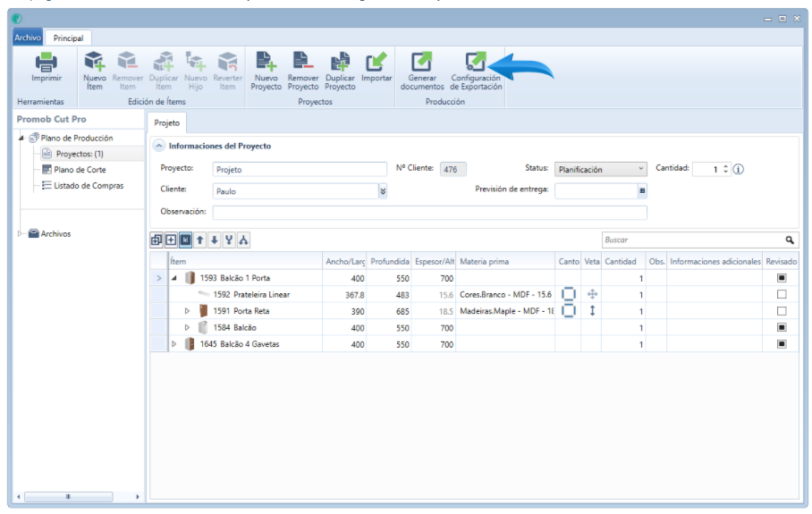The width and height of the screenshot is (812, 514).
Task: Toggle the Id column button above grid
Action: click(x=185, y=240)
